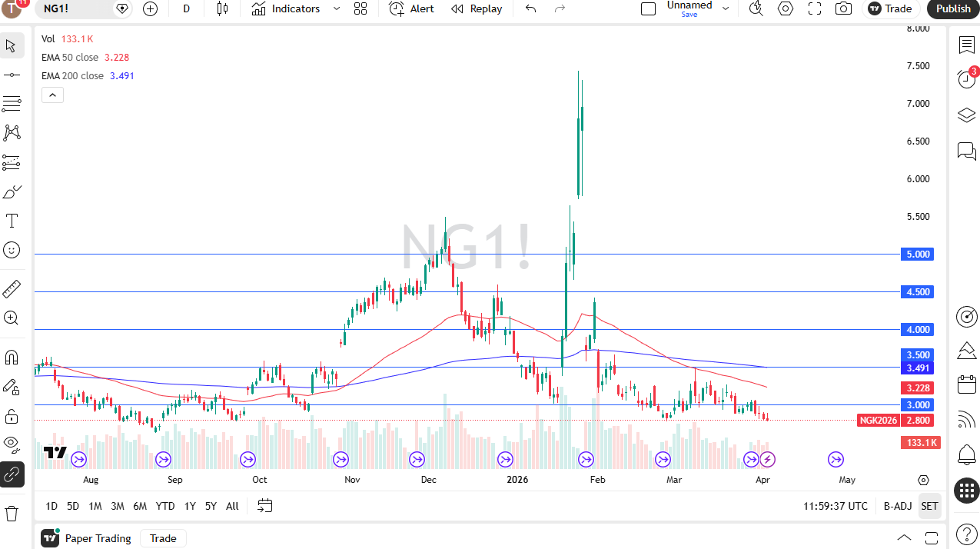The height and width of the screenshot is (549, 980).
Task: Toggle magnet mode for drawings
Action: [x=12, y=358]
